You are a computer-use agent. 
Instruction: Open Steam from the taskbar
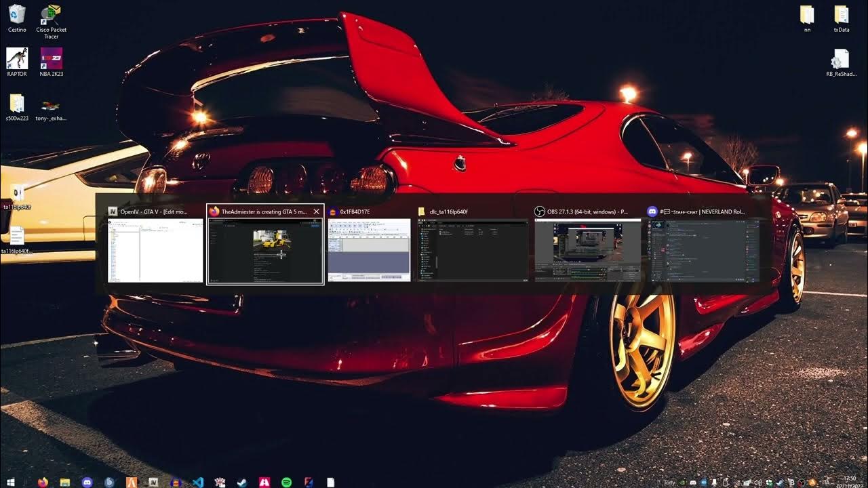(242, 482)
